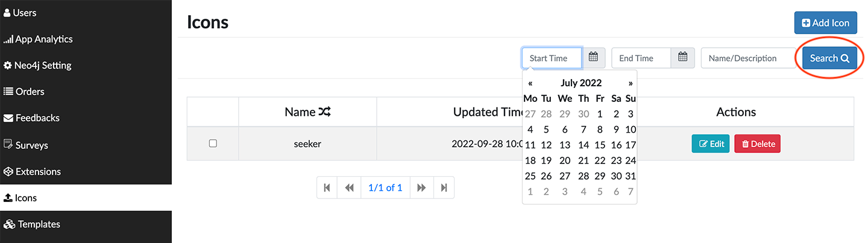This screenshot has height=243, width=868.
Task: Check the box for the seeker row
Action: 213,144
